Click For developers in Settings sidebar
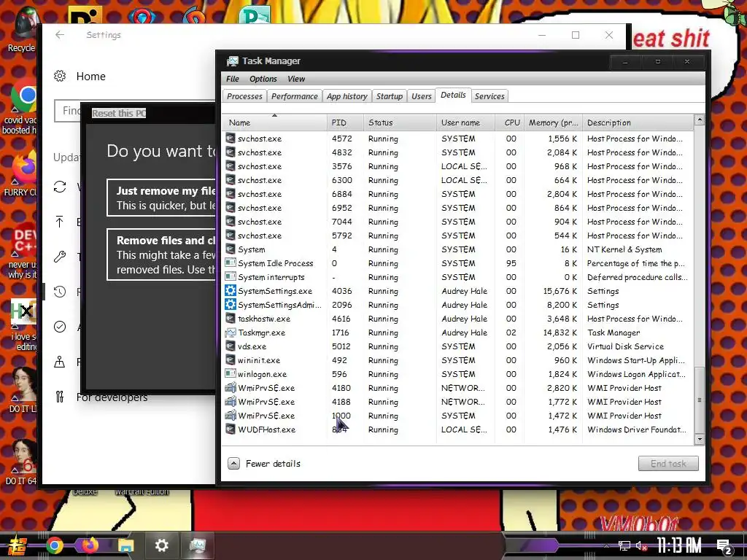Image resolution: width=747 pixels, height=560 pixels. pos(112,397)
